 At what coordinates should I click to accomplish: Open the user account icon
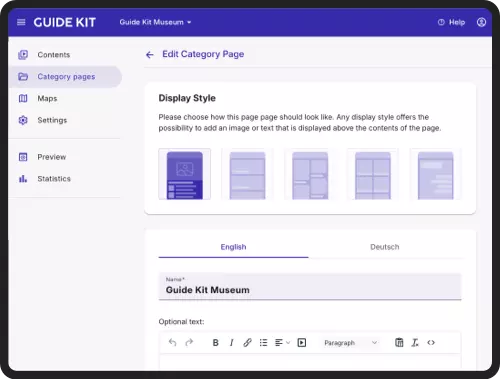[481, 22]
